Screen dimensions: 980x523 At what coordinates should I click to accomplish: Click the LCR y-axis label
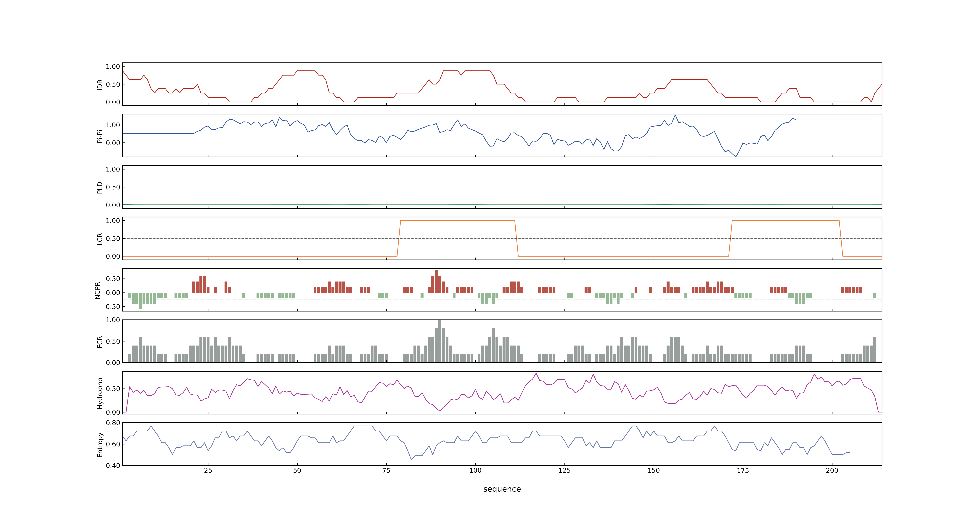pos(100,239)
